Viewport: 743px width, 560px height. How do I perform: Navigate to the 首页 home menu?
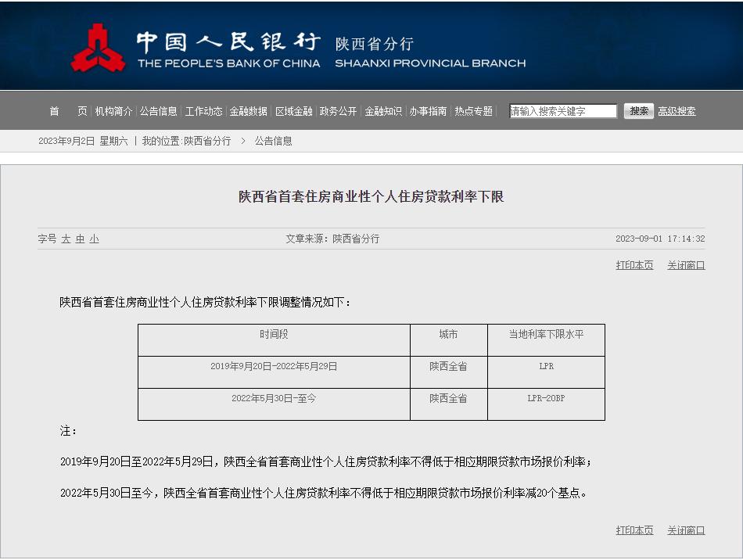[68, 111]
